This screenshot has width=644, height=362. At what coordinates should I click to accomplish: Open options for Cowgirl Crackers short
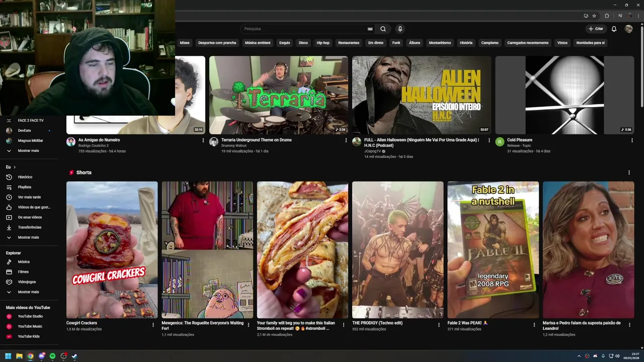point(153,325)
